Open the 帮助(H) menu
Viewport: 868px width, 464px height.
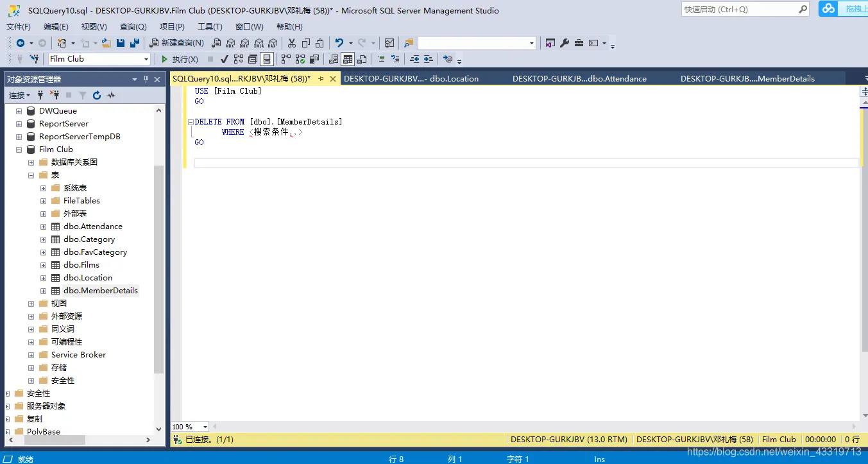[x=289, y=26]
